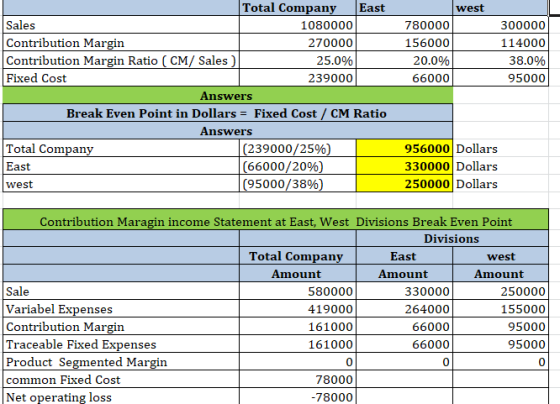Click the Break Even Point formula header
The width and height of the screenshot is (560, 404).
pyautogui.click(x=228, y=113)
